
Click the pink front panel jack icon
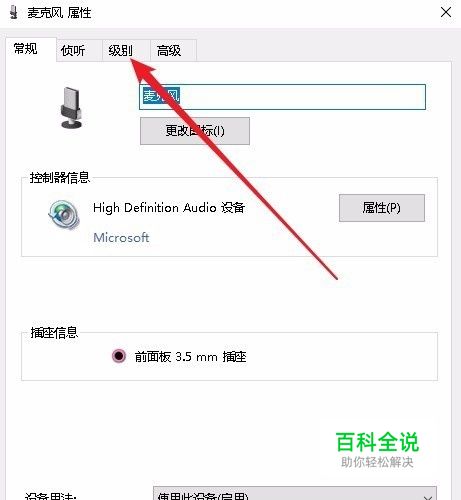(x=119, y=356)
